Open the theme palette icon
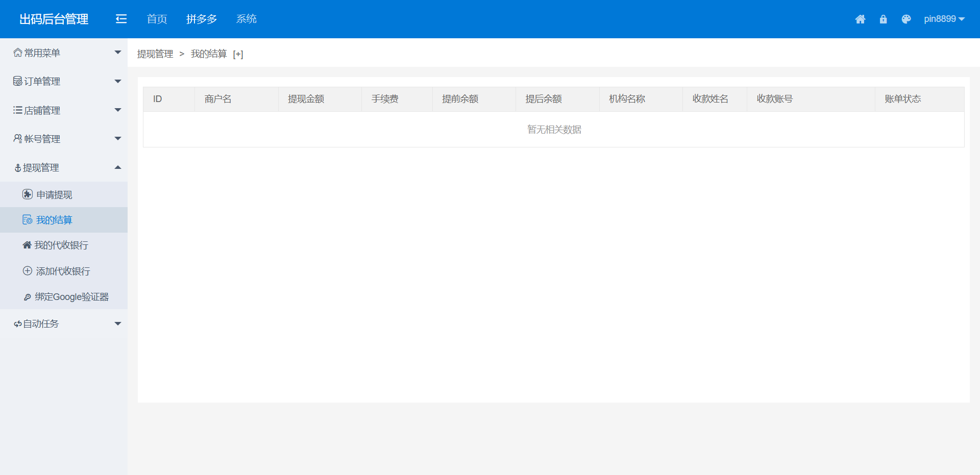This screenshot has height=475, width=980. (906, 19)
